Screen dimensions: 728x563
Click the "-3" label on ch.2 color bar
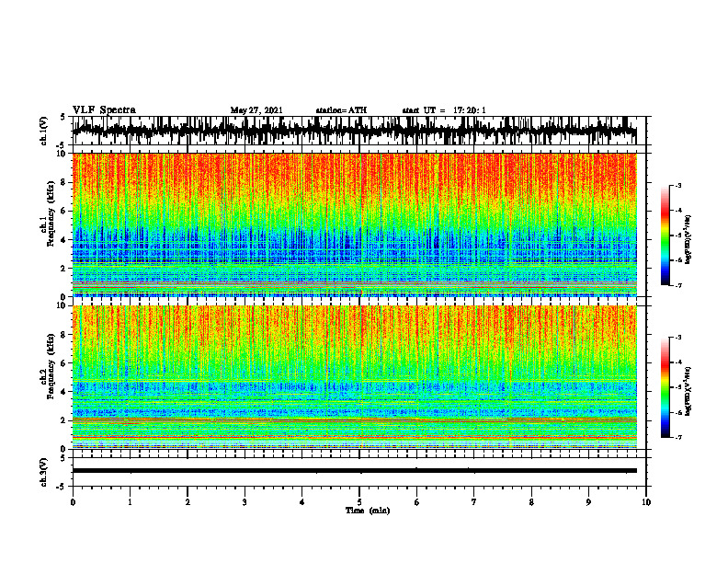pyautogui.click(x=678, y=338)
